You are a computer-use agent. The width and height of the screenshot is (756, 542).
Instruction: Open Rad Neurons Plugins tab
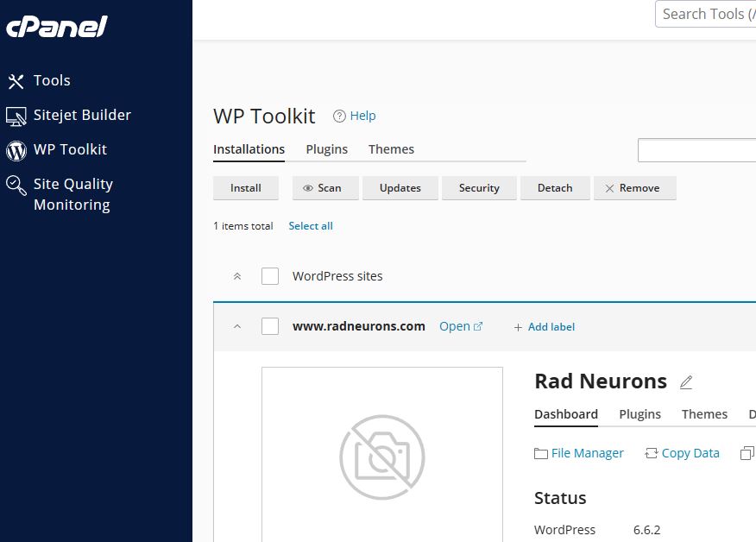coord(639,414)
